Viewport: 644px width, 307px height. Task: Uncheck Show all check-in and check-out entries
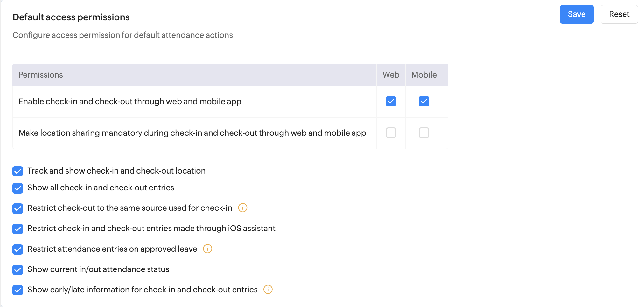click(18, 188)
